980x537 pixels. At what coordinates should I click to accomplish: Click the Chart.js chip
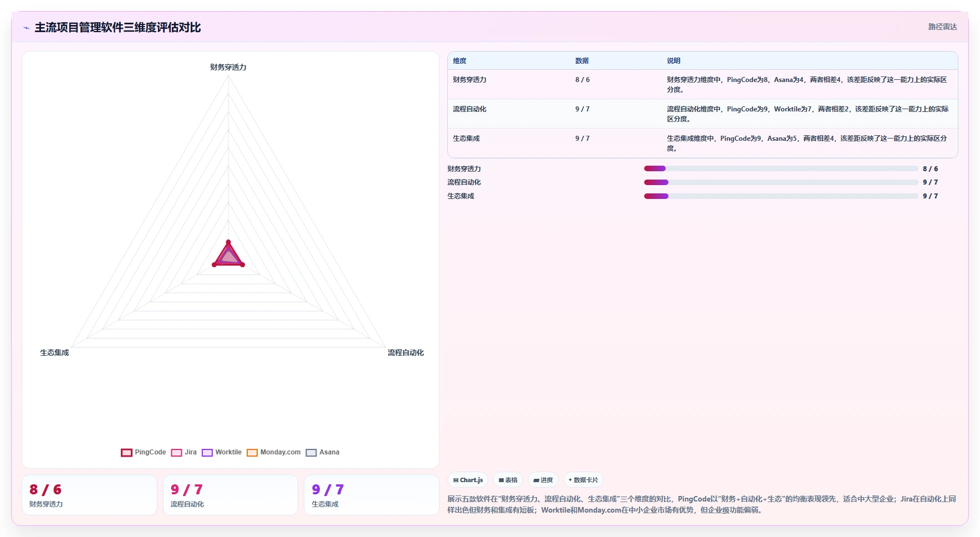tap(468, 480)
